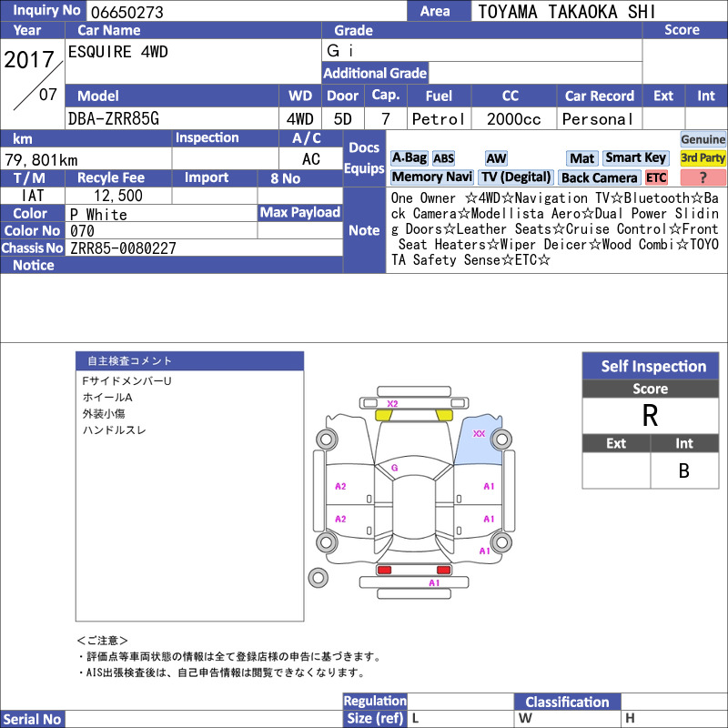728x728 pixels.
Task: Select the Memory Navi badge
Action: tap(431, 177)
